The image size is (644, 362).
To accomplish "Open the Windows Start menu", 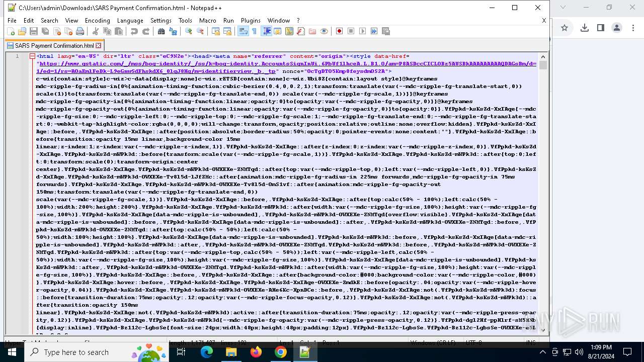I will click(12, 352).
